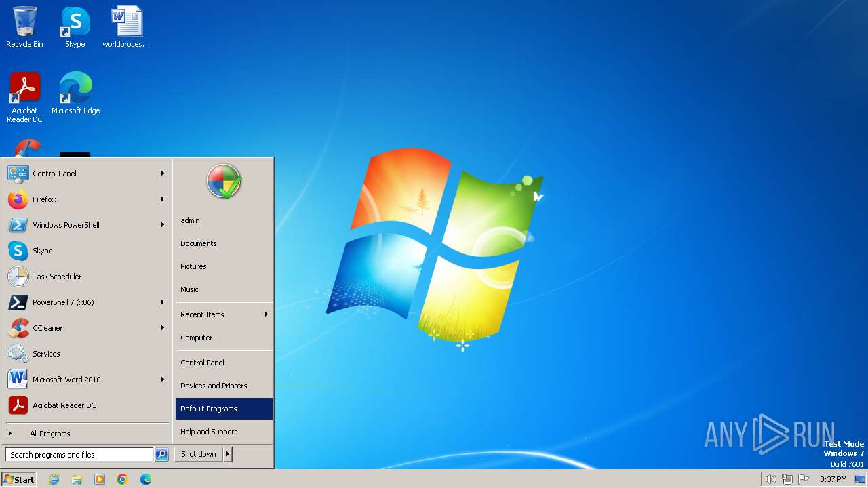Open Internet Explorer from the taskbar
The image size is (868, 488).
coord(54,479)
